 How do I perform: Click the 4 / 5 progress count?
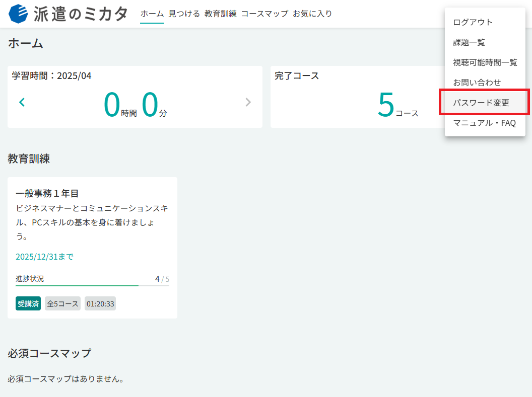pos(162,279)
